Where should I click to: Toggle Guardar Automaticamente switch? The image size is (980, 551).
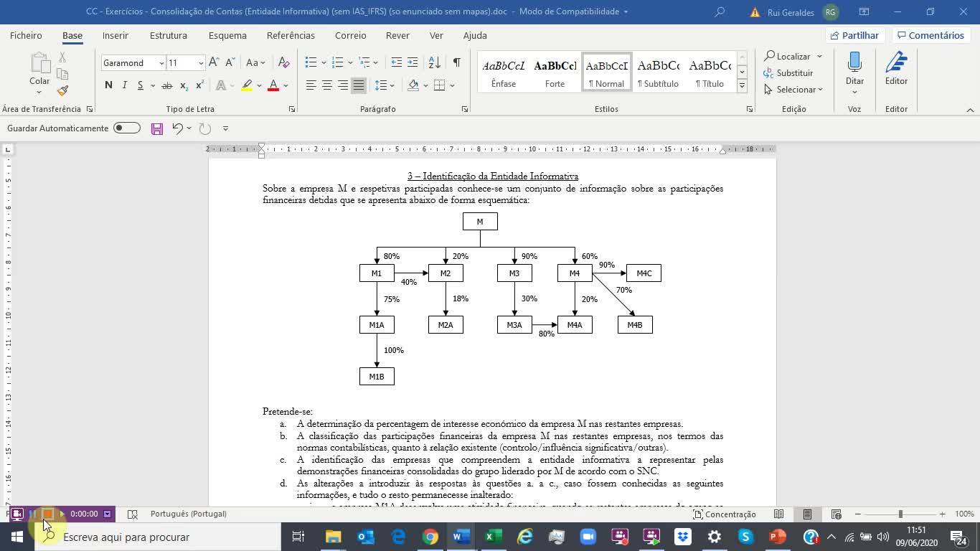(126, 128)
